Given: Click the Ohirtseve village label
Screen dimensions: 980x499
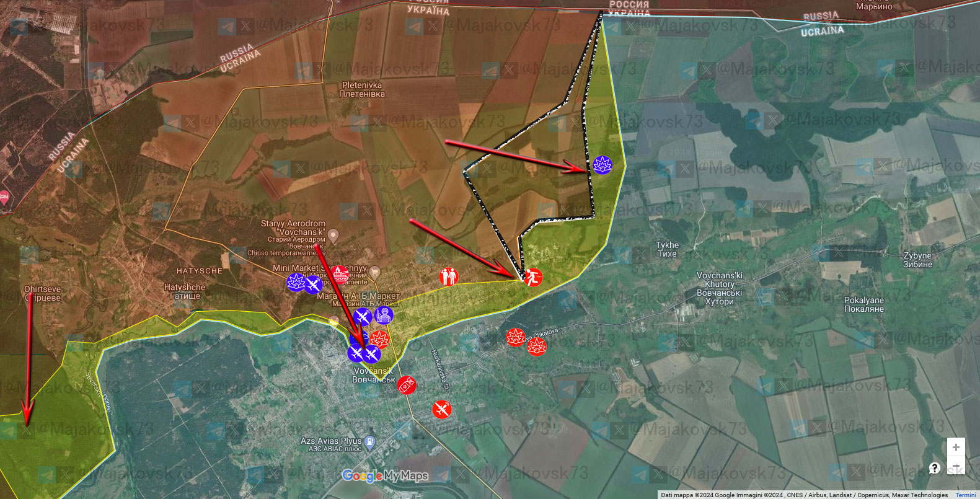Looking at the screenshot, I should tap(42, 293).
